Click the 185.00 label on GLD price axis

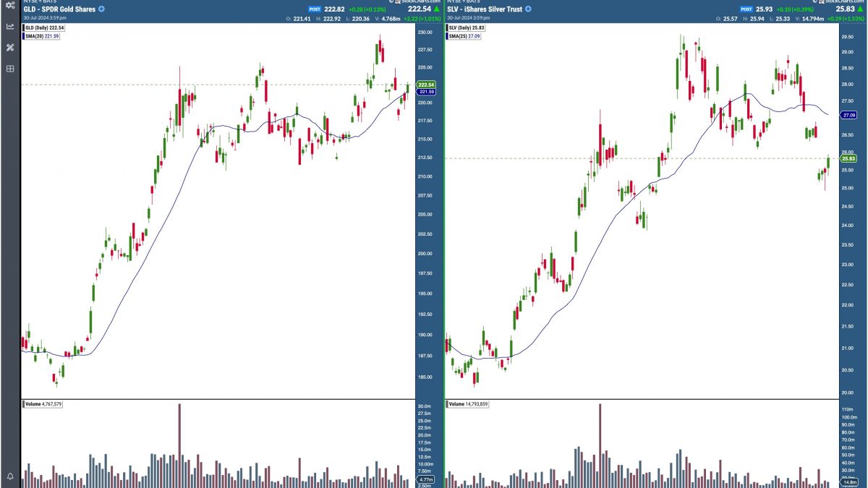[x=425, y=377]
